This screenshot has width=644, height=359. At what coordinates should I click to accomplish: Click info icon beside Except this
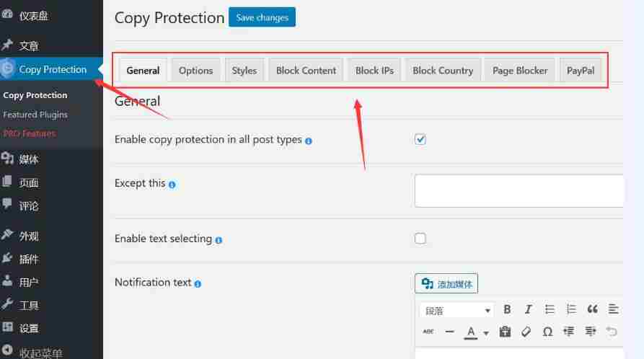coord(172,185)
